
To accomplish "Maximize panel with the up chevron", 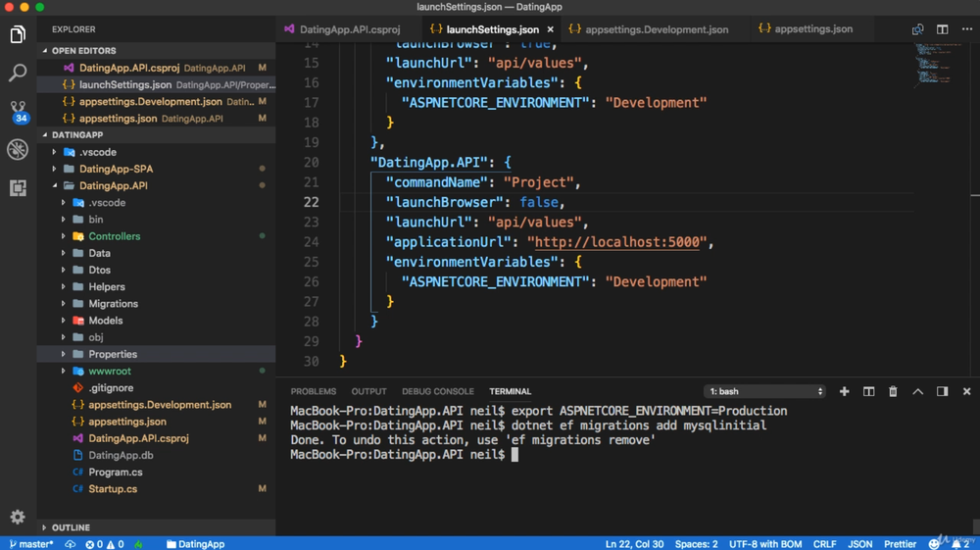I will click(917, 391).
